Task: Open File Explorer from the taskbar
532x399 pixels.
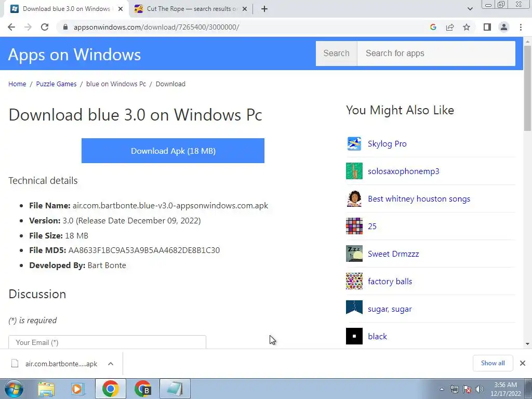Action: [x=46, y=389]
